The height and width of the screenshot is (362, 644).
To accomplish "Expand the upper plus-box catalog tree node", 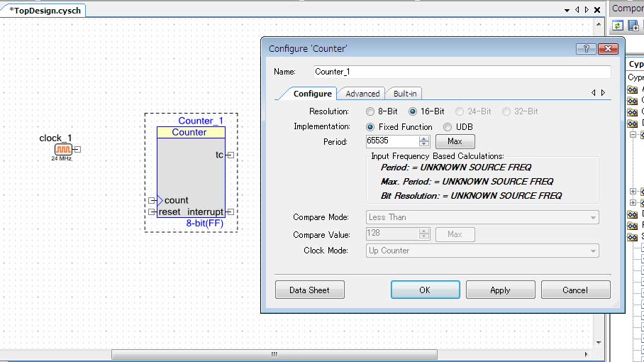I will coord(633,191).
